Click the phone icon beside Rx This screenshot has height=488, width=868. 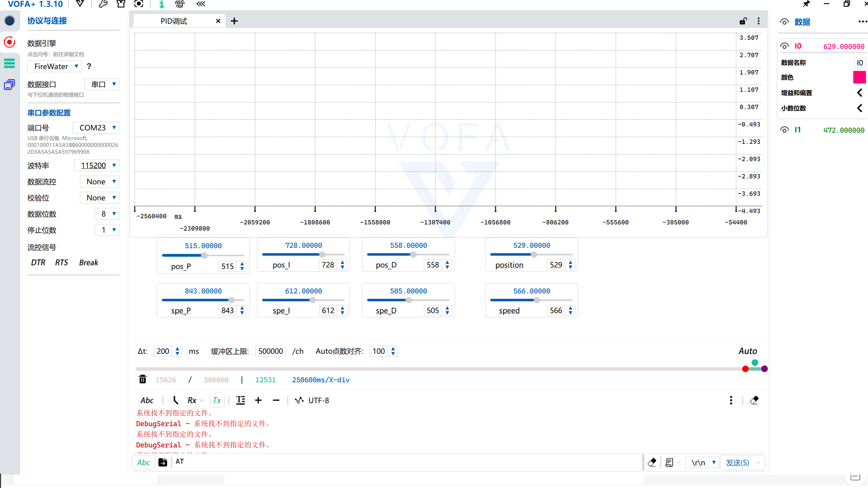pos(176,400)
